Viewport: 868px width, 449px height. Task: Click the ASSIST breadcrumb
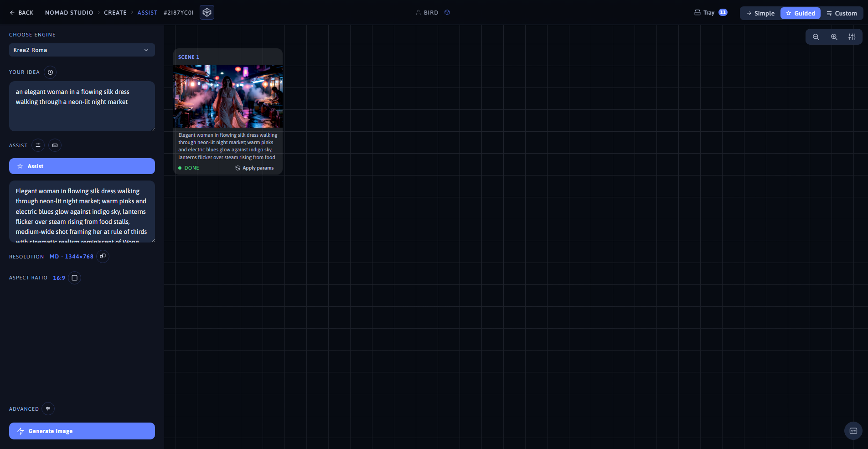[x=147, y=13]
